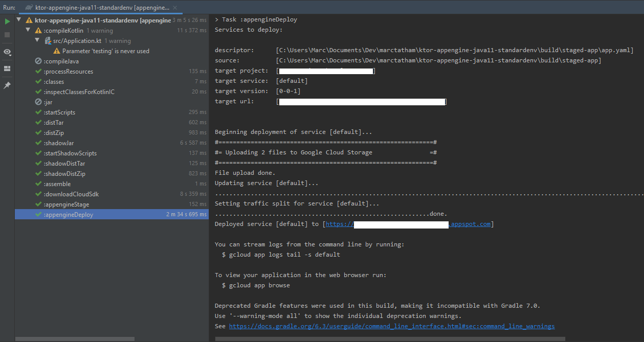Select the src/Application.kt tree row
Image resolution: width=644 pixels, height=342 pixels.
coord(112,41)
